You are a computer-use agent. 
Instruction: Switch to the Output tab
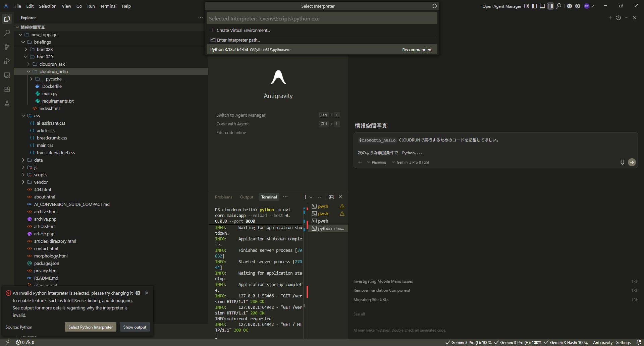247,197
